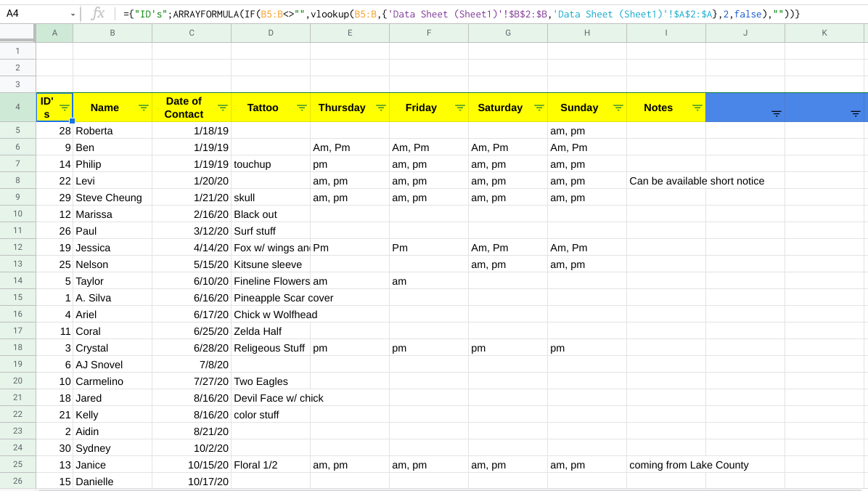The image size is (868, 491).
Task: Select the 'Surf stuff' tattoo cell
Action: pyautogui.click(x=271, y=231)
